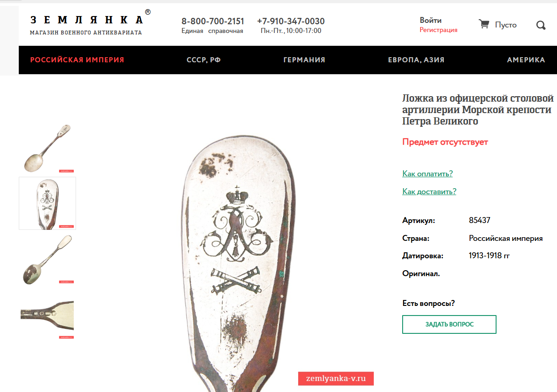Open the Германия category

click(304, 60)
